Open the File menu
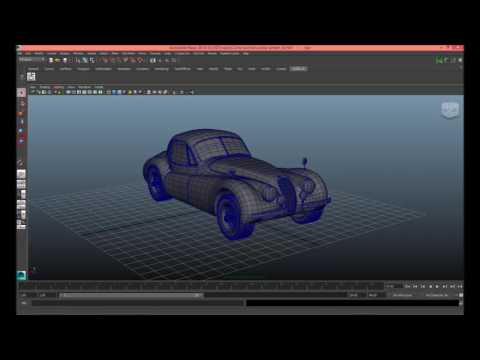Image resolution: width=480 pixels, height=360 pixels. pos(20,53)
